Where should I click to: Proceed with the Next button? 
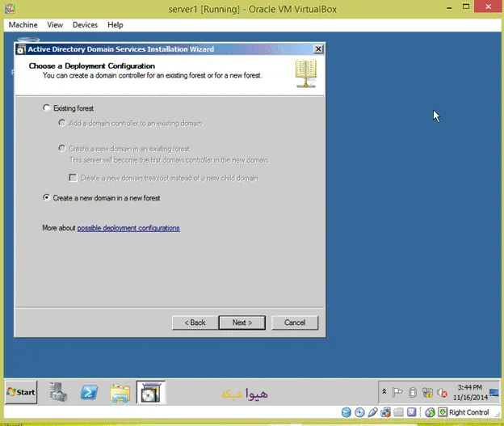coord(242,323)
